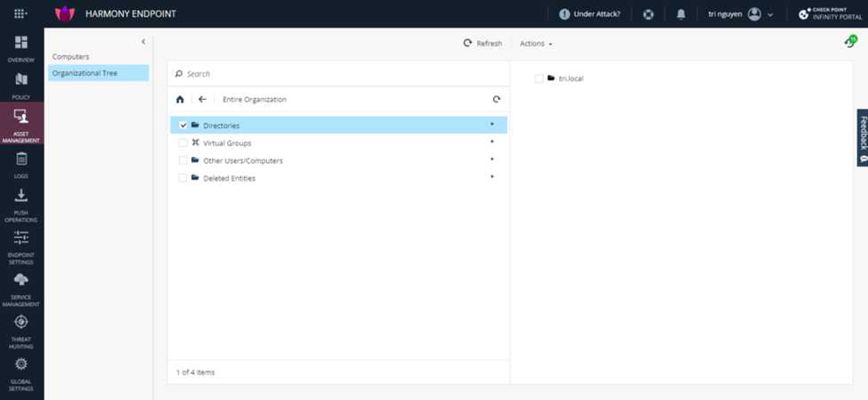Click the Harmony Endpoint lotus logo
Viewport: 868px width, 400px height.
(65, 14)
